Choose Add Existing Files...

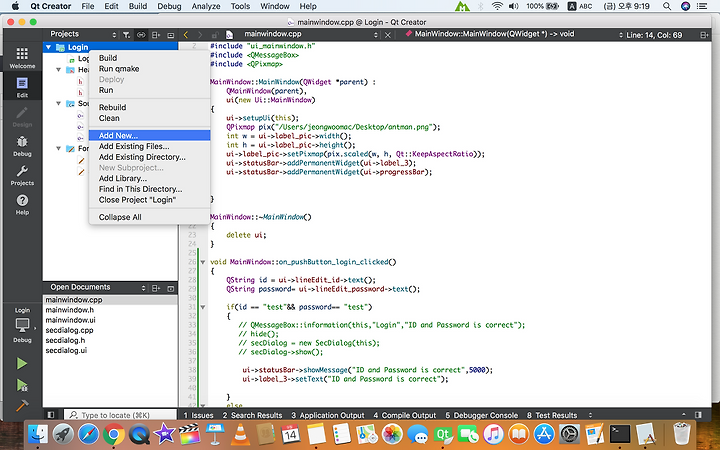click(150, 146)
